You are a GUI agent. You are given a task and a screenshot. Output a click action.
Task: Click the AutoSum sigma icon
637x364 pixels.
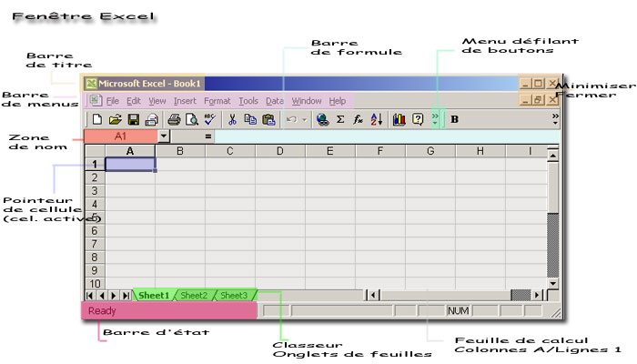pyautogui.click(x=340, y=119)
